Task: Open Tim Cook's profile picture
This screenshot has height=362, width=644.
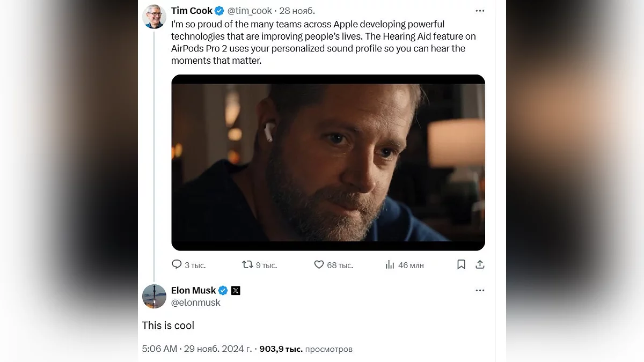Action: 154,17
